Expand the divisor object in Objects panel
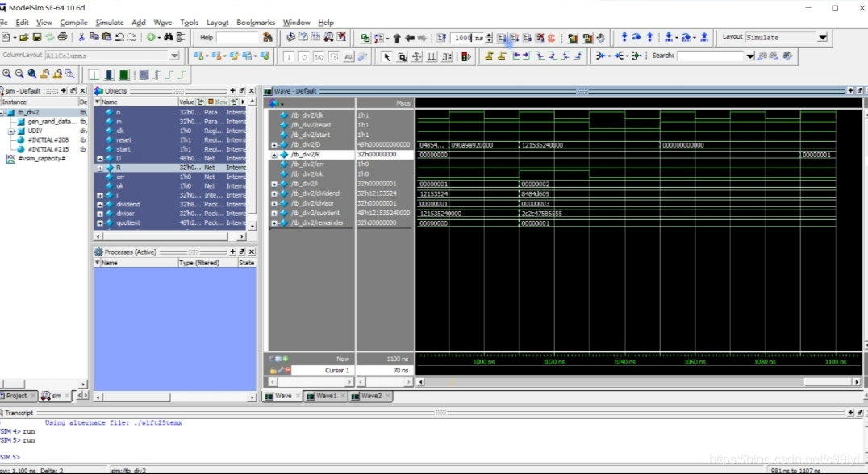This screenshot has width=868, height=474. (x=100, y=214)
